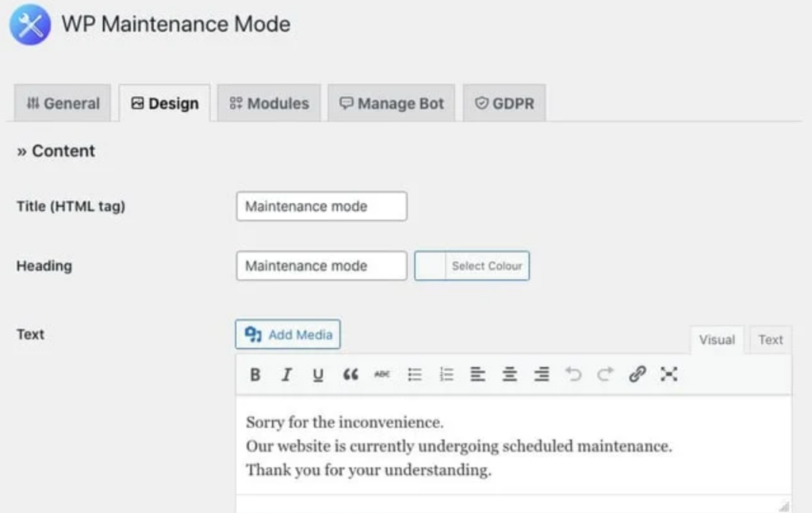
Task: Align text to the right
Action: 542,374
